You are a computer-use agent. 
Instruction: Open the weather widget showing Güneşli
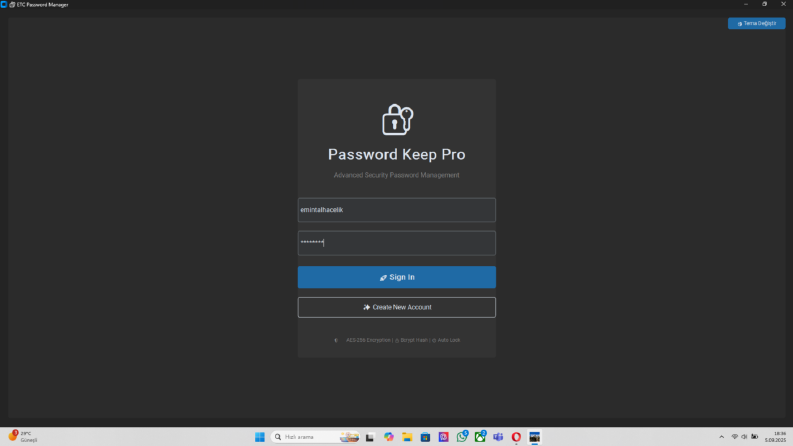click(x=23, y=436)
